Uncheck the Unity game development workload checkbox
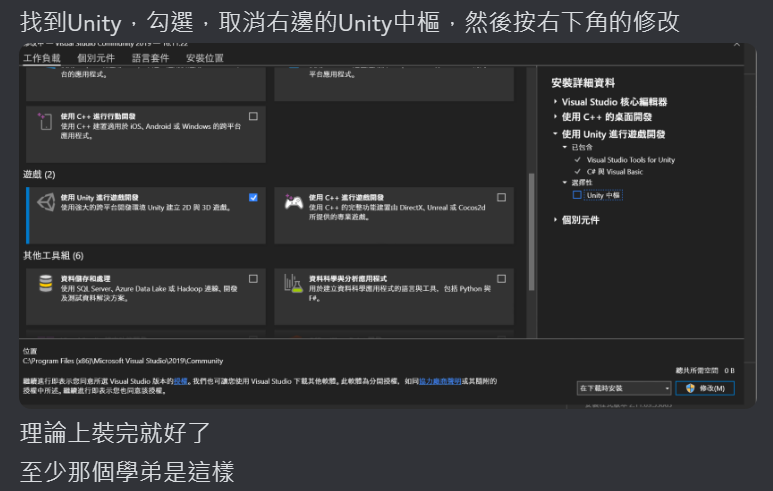The image size is (773, 491). pos(253,198)
